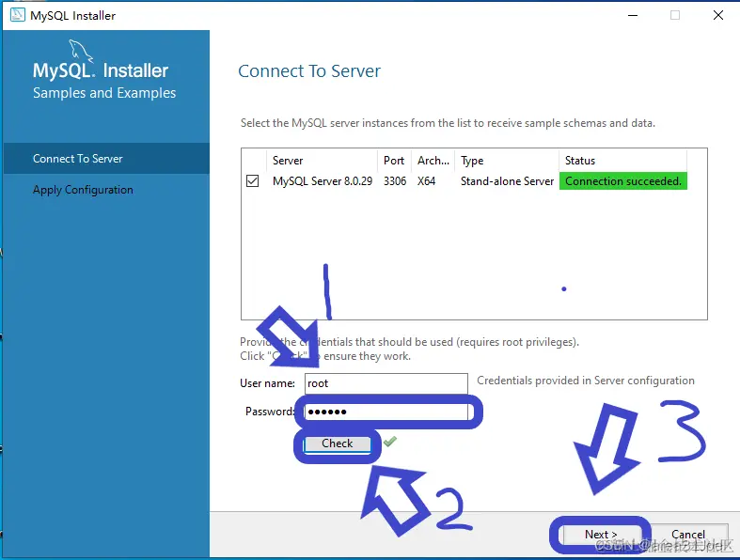This screenshot has width=740, height=560.
Task: Click 'Credentials provided in Server configuration' text
Action: coord(585,381)
